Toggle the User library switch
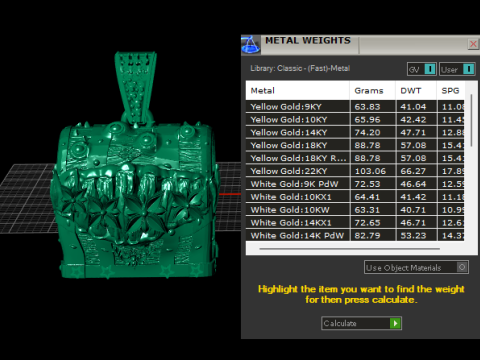The width and height of the screenshot is (480, 360). click(x=457, y=69)
